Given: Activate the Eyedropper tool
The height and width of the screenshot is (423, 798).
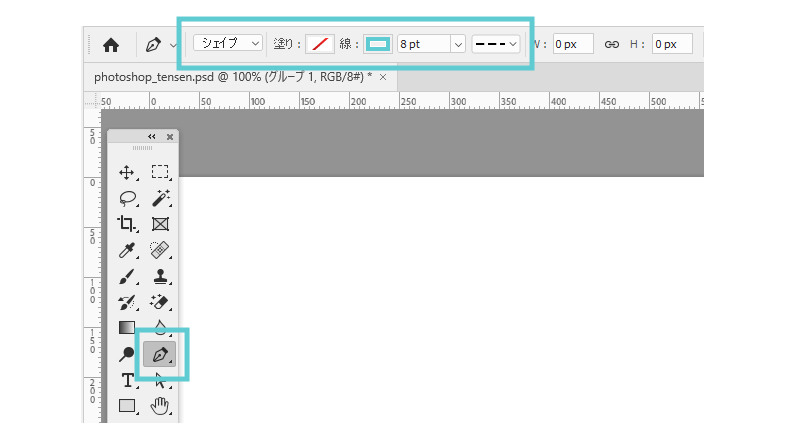Looking at the screenshot, I should click(127, 250).
